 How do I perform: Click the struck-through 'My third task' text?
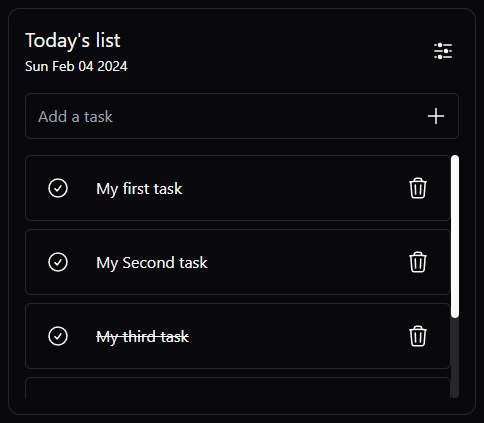tap(142, 337)
